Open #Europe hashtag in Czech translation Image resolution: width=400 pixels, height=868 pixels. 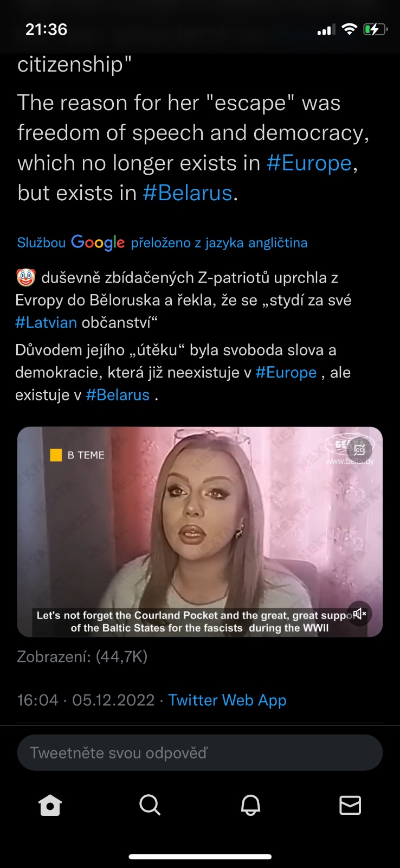(x=286, y=372)
